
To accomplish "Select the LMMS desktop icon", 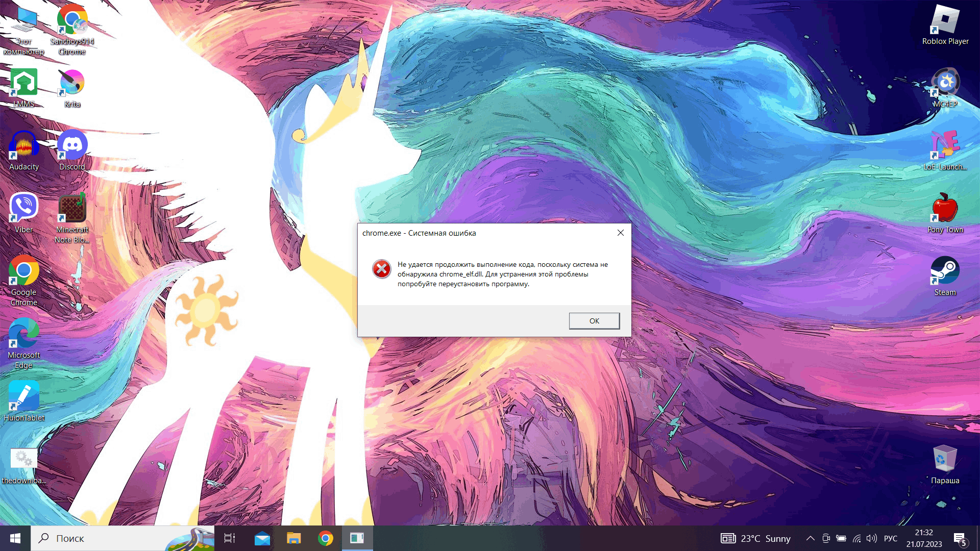I will click(23, 88).
